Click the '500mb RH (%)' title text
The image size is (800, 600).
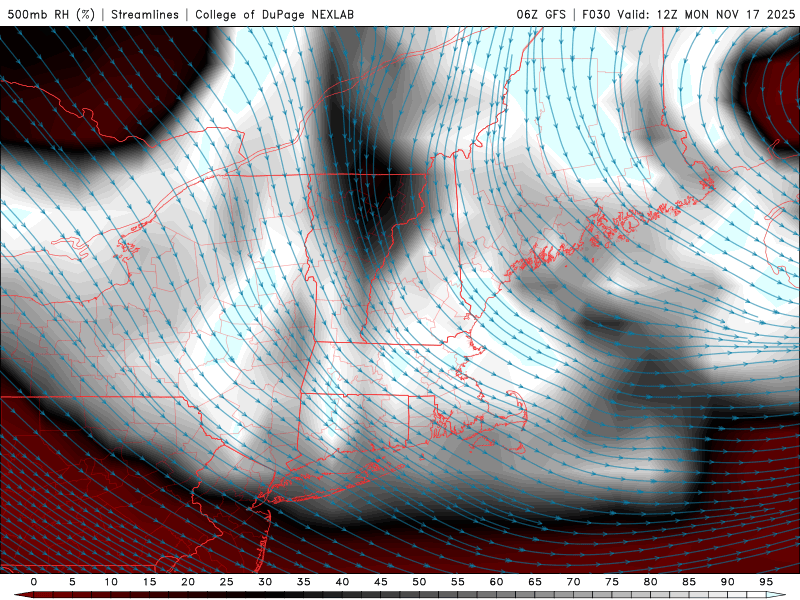[x=51, y=14]
